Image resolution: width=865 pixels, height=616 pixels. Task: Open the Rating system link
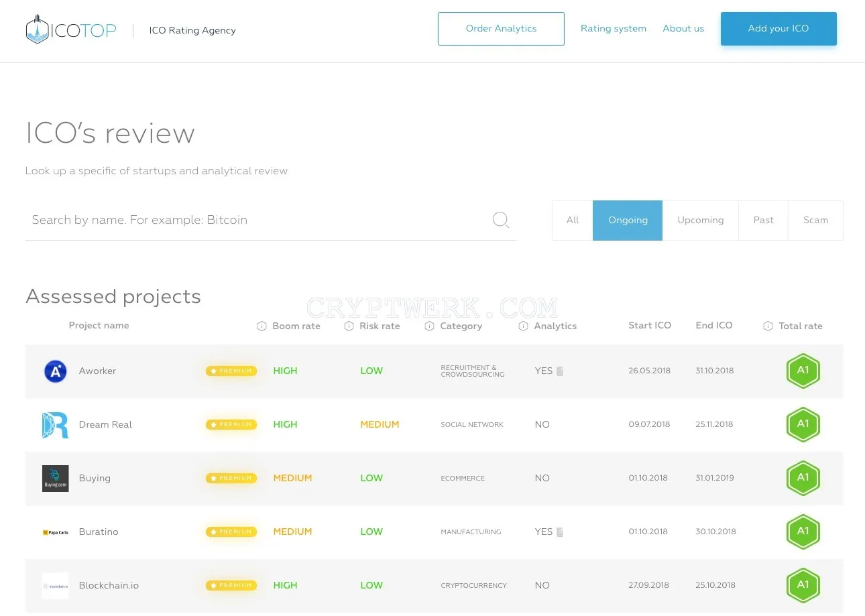[x=614, y=29]
